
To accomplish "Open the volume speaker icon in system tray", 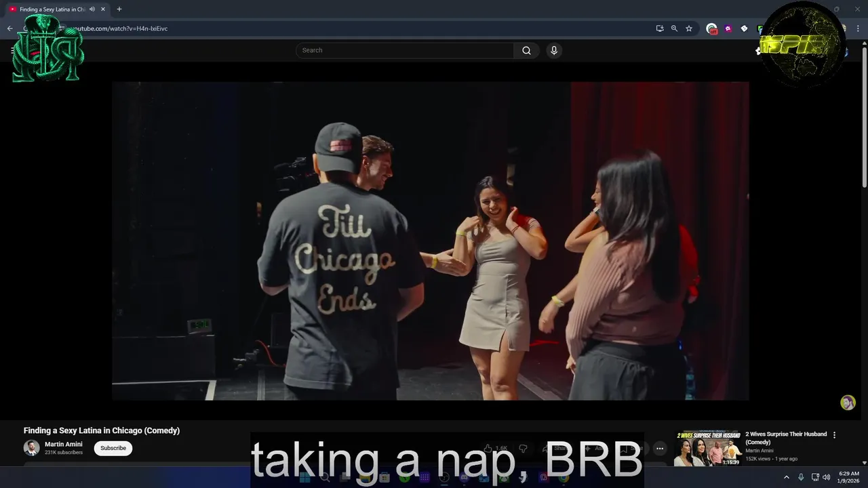I will point(827,477).
